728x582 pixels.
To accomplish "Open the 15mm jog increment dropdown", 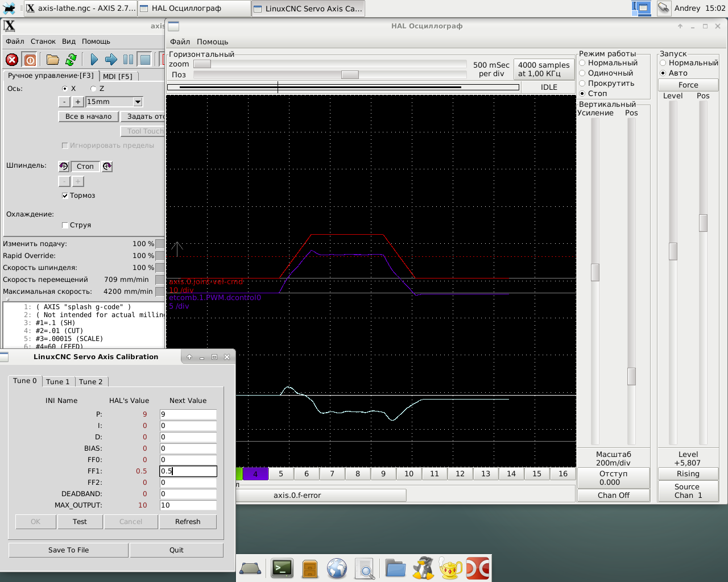I will click(138, 102).
